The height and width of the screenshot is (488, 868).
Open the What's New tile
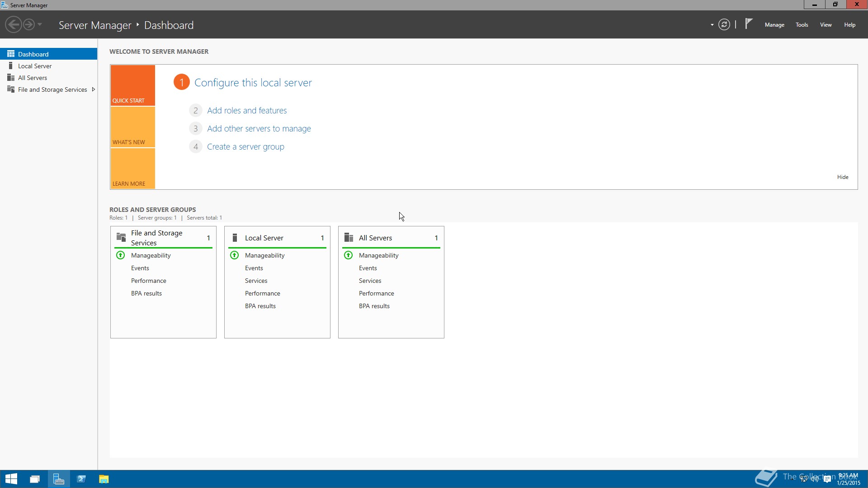tap(133, 127)
